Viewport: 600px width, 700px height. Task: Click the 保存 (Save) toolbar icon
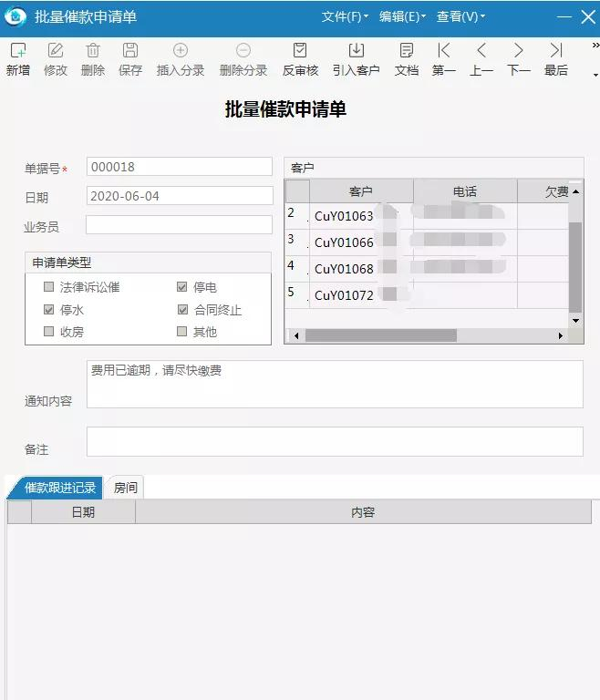click(130, 50)
